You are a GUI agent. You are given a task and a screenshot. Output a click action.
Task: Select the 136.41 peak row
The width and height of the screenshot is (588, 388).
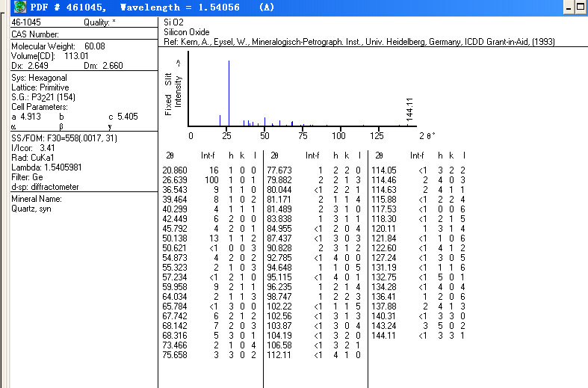[419, 297]
